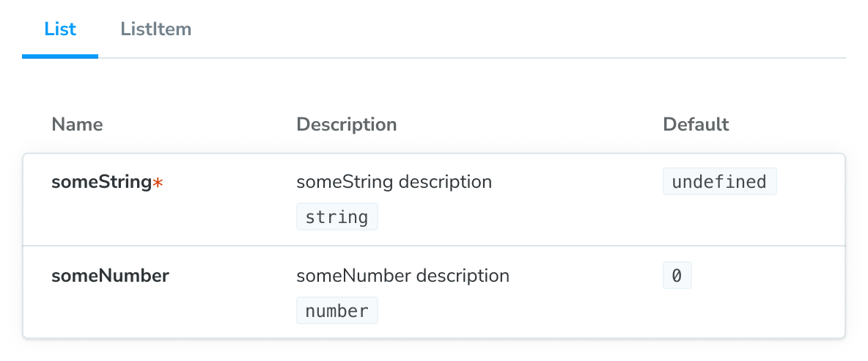Image resolution: width=868 pixels, height=361 pixels.
Task: Click blank space right of undefined badge
Action: (x=810, y=182)
